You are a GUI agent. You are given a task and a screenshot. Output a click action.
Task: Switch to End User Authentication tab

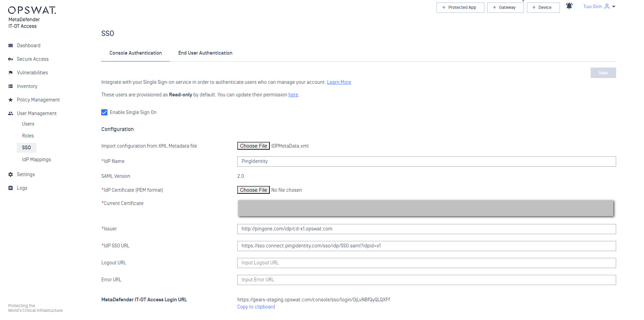(205, 53)
